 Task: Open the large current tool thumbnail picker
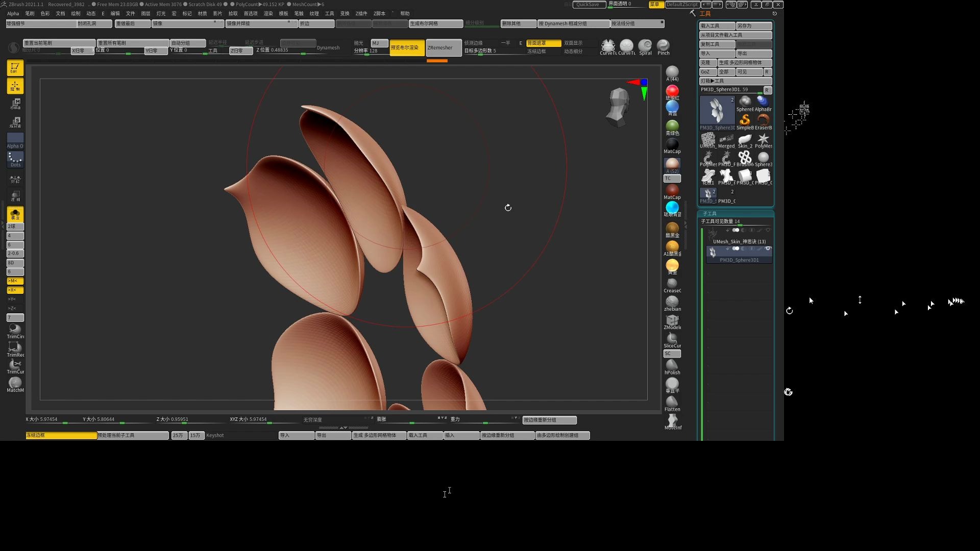pos(717,112)
